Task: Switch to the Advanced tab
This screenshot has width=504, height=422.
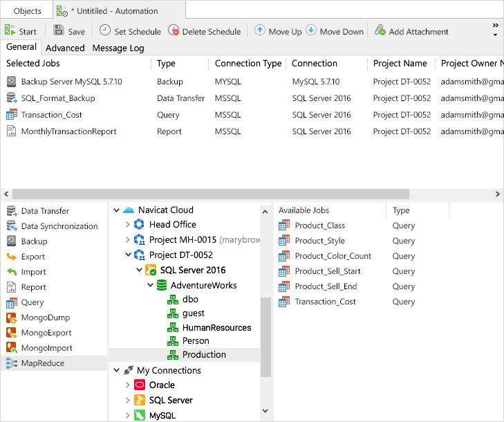Action: [65, 48]
